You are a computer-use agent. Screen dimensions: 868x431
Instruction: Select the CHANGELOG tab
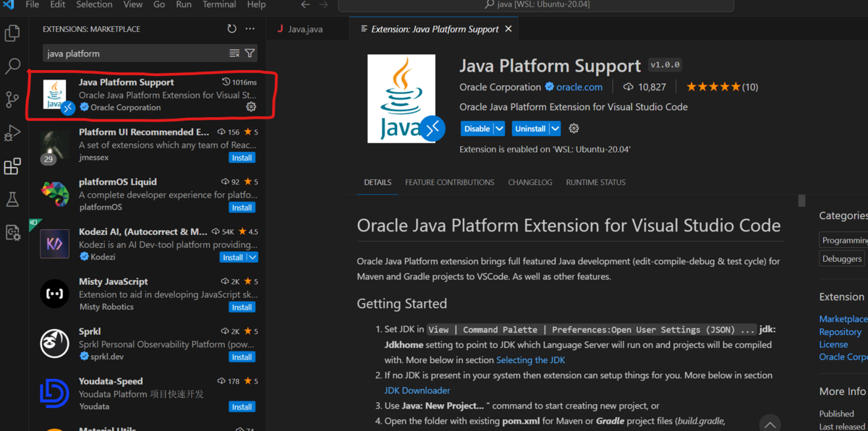(530, 182)
